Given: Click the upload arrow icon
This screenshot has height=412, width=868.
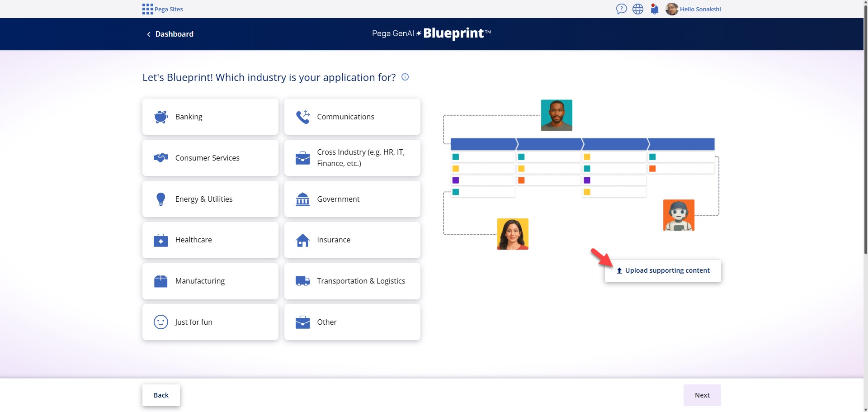Looking at the screenshot, I should pyautogui.click(x=618, y=270).
